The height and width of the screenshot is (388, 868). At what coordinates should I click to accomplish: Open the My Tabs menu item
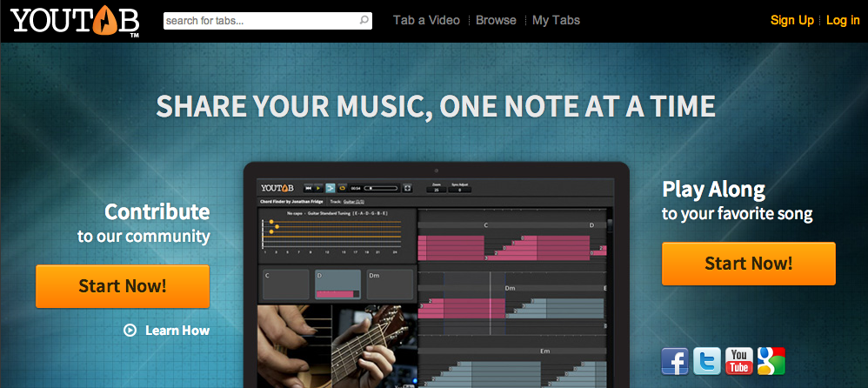coord(556,21)
